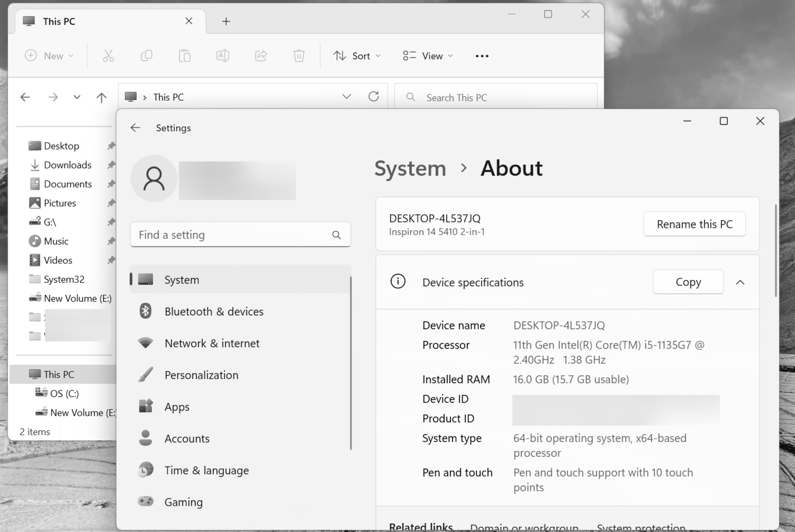Viewport: 795px width, 532px height.
Task: Collapse the Device specifications section
Action: [x=740, y=282]
